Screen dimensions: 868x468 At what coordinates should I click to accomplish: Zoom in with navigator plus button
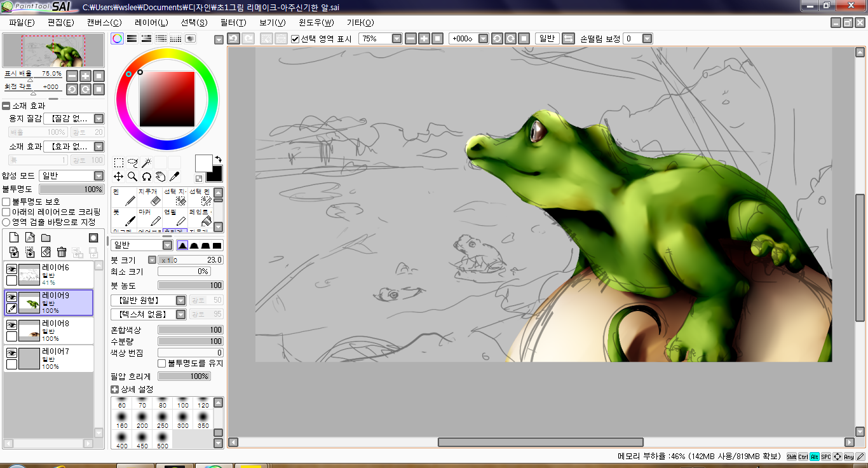[x=85, y=76]
